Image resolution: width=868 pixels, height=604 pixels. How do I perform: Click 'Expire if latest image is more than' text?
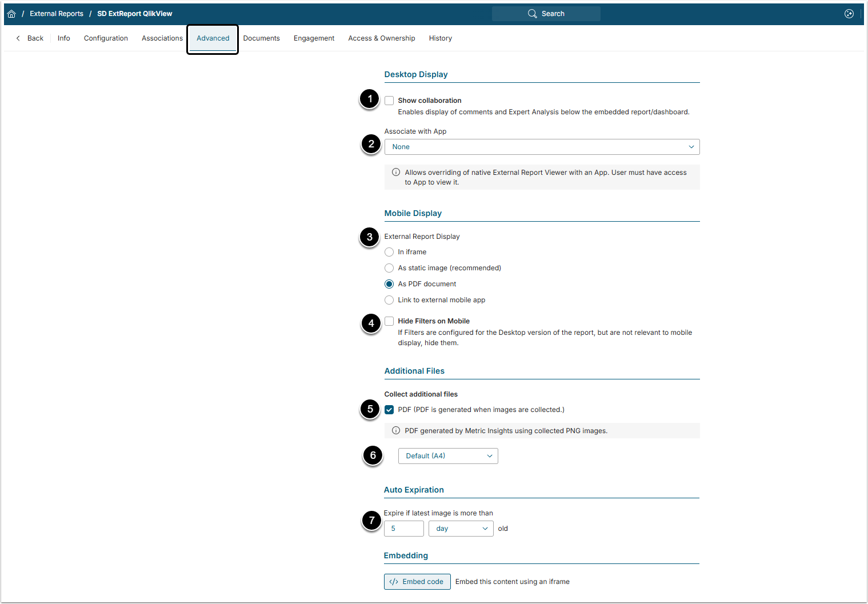[x=438, y=513]
